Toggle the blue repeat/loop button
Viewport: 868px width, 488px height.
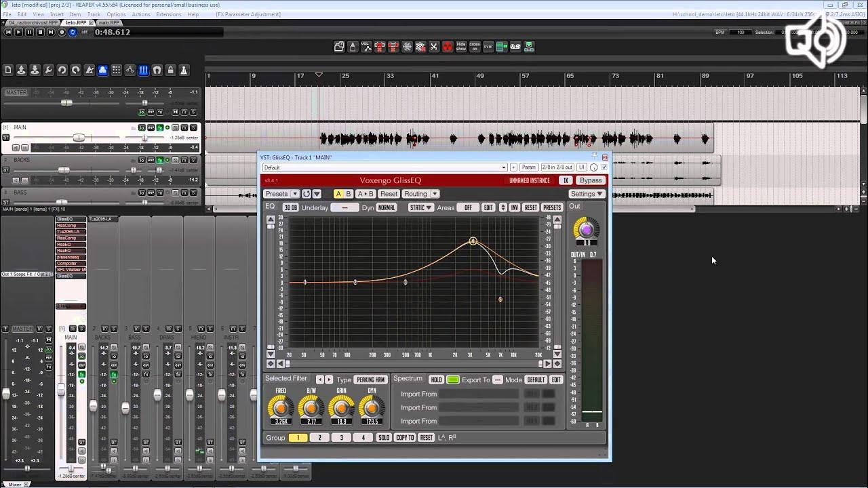click(73, 32)
